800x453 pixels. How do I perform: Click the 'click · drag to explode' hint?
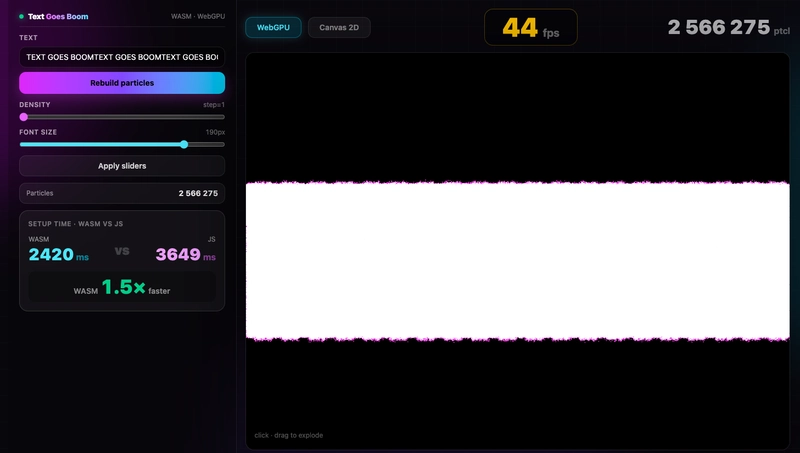[x=289, y=435]
